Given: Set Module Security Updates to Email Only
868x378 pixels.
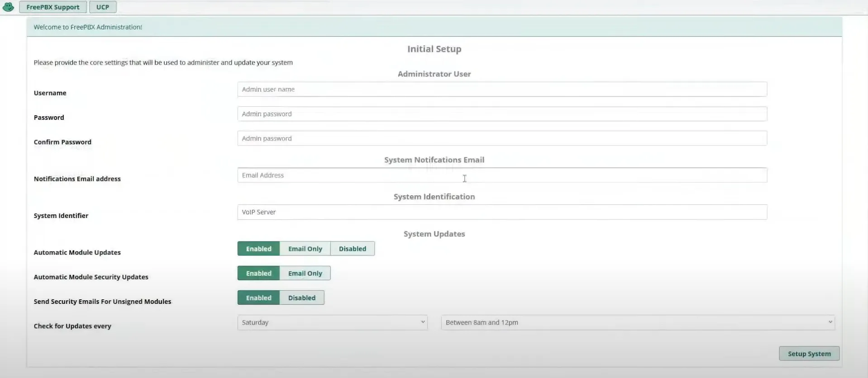Looking at the screenshot, I should [x=305, y=273].
